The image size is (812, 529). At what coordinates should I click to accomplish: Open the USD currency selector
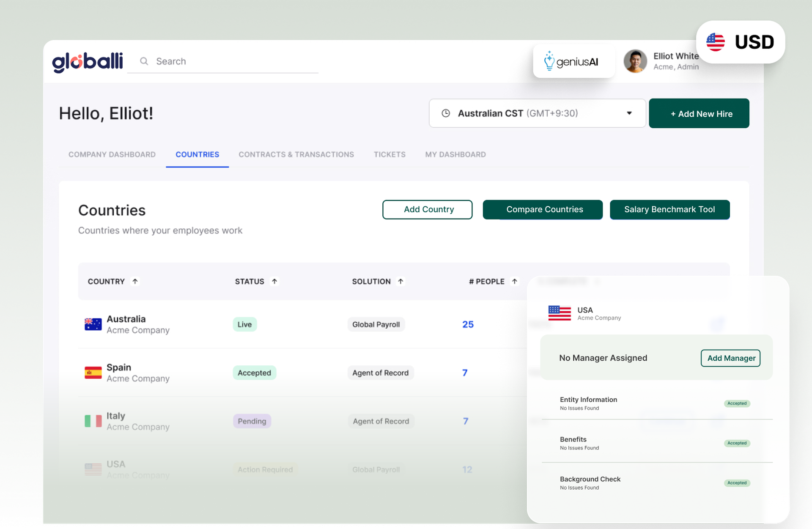(741, 42)
